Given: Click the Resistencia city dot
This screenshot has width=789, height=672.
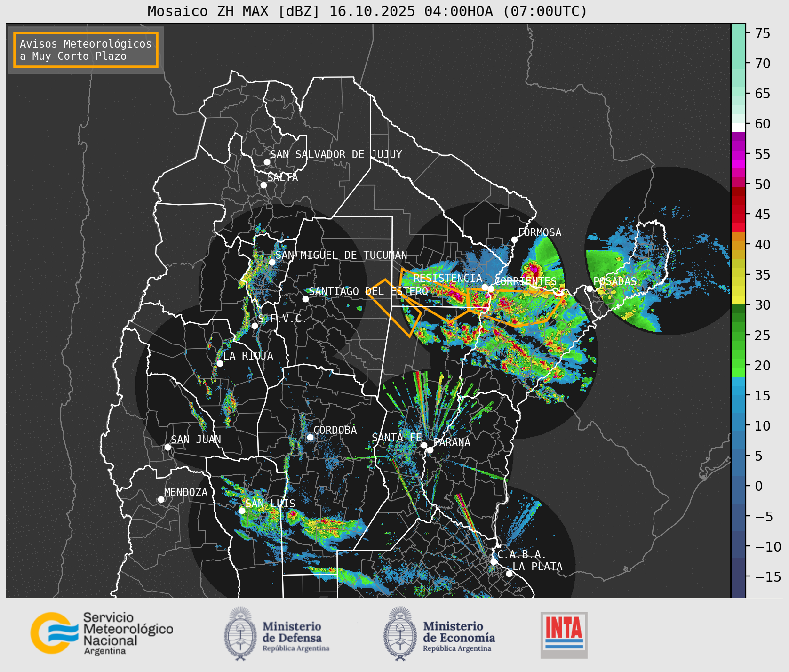Looking at the screenshot, I should 485,287.
